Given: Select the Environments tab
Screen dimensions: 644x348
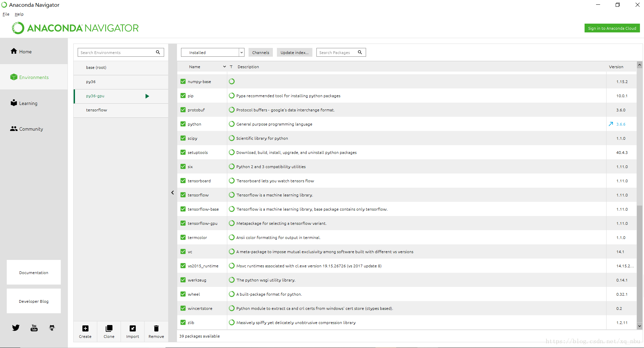Looking at the screenshot, I should point(34,77).
